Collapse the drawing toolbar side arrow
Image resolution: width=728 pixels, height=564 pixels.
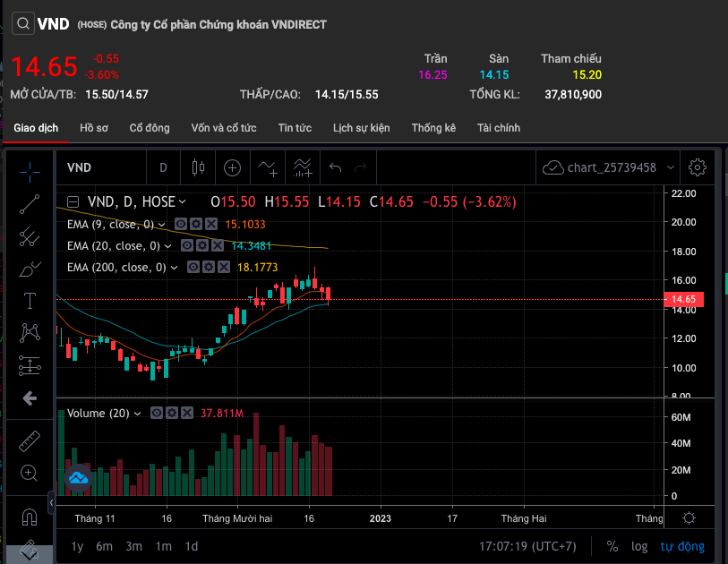coord(52,502)
